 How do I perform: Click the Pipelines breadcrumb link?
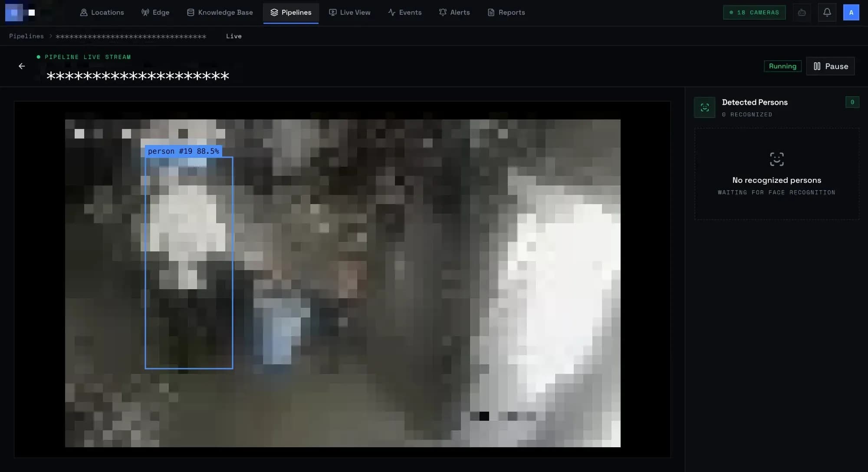click(26, 36)
